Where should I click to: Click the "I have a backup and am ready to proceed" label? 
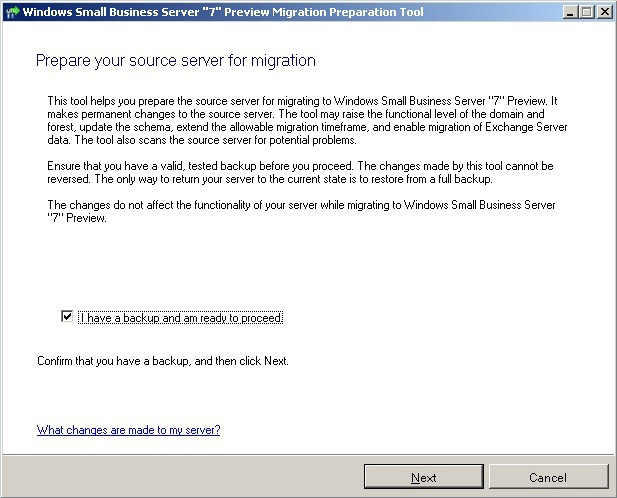click(x=181, y=318)
